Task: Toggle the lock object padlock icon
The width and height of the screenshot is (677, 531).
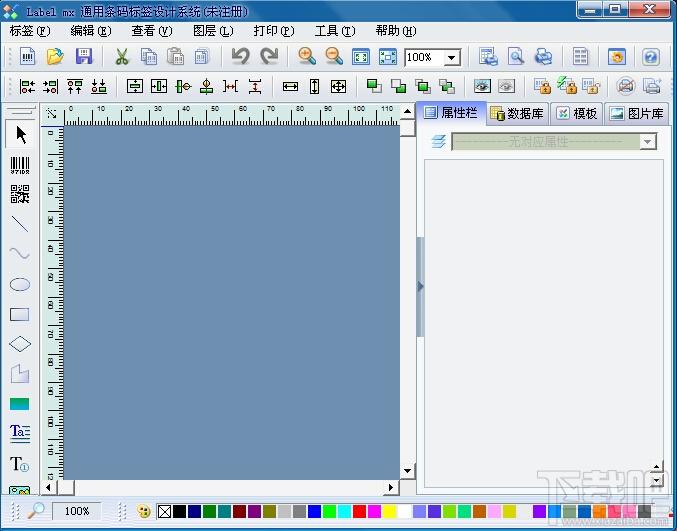Action: pyautogui.click(x=542, y=86)
